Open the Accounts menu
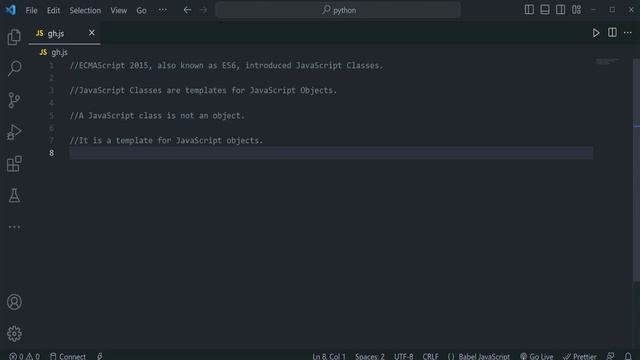This screenshot has height=360, width=640. pos(14,302)
